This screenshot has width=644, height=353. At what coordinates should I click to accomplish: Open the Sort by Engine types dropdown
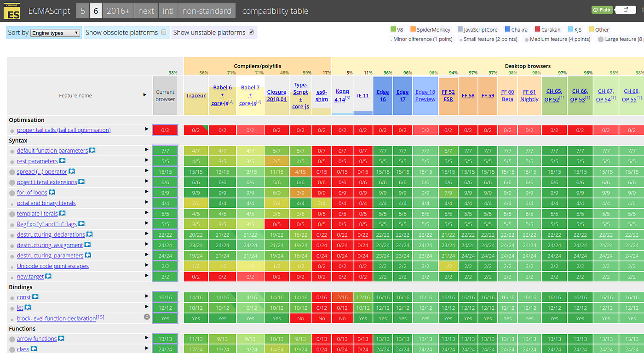pos(55,33)
